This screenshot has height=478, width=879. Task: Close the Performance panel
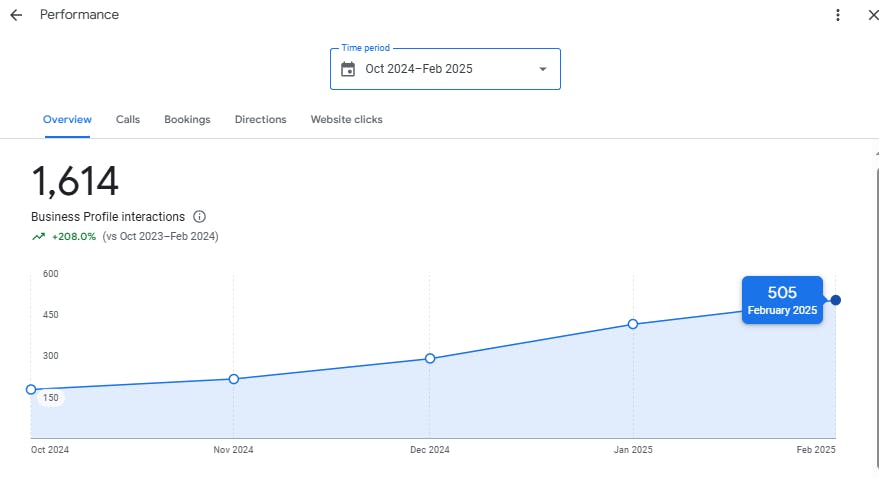[x=872, y=15]
